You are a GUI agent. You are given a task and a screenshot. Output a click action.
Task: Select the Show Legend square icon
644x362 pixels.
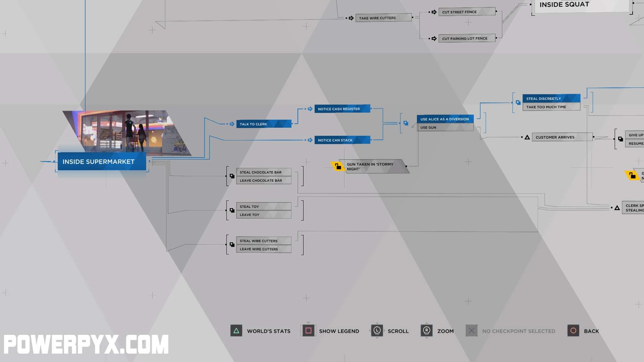point(308,330)
